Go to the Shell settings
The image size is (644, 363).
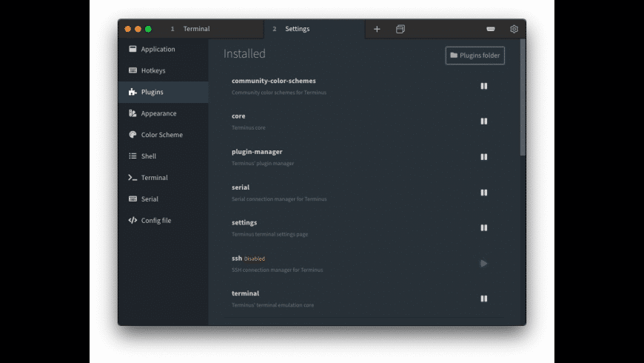[163, 156]
